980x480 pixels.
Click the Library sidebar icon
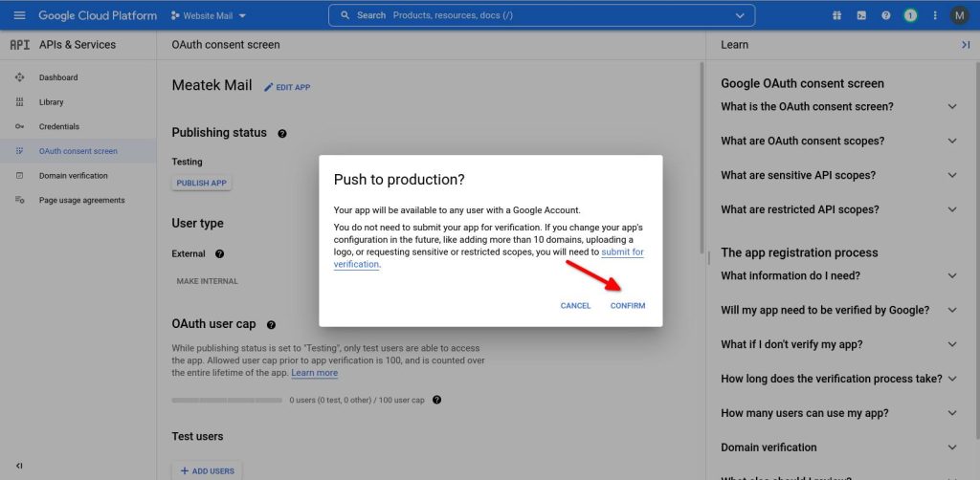point(19,101)
